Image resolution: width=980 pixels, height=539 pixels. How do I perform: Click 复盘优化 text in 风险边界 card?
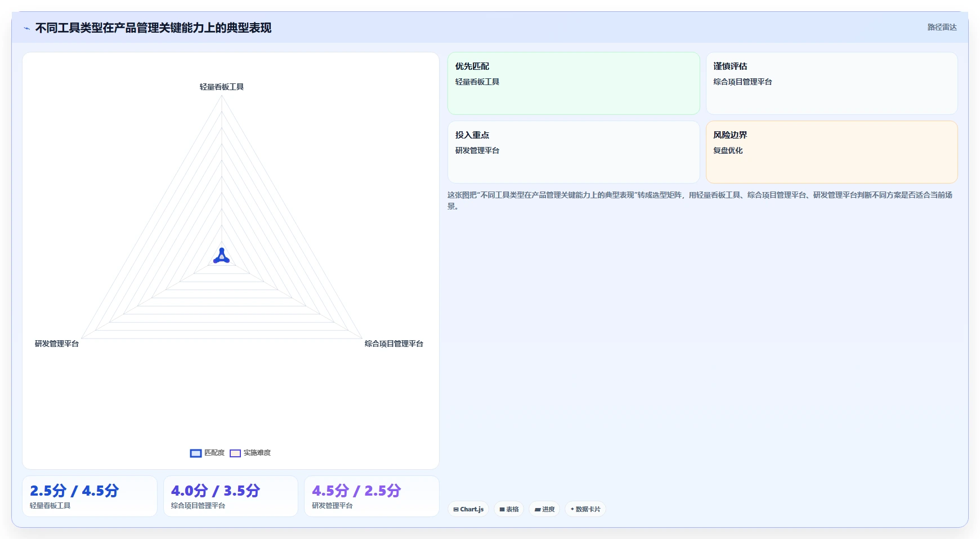pos(728,150)
